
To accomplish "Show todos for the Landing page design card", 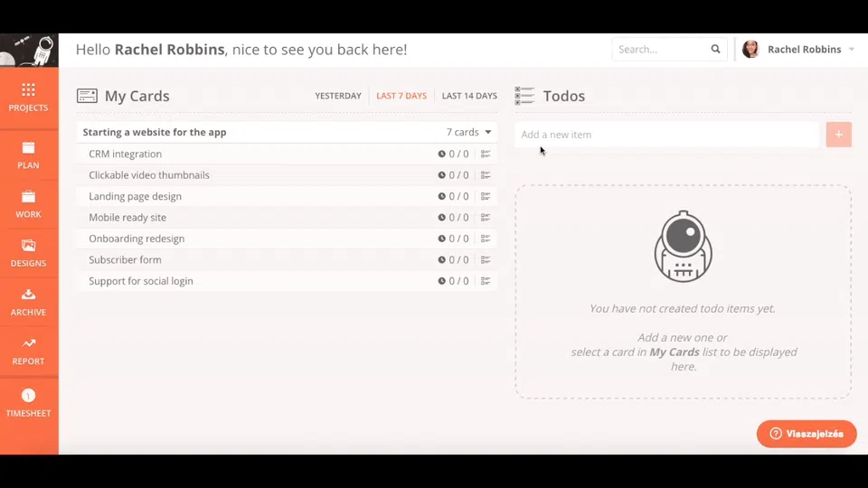I will [486, 196].
